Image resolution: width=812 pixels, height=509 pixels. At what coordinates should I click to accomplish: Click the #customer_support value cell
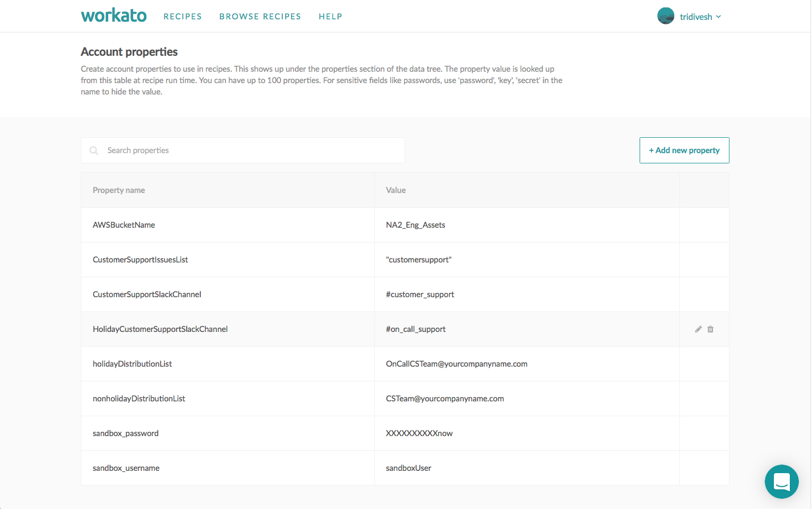(x=420, y=294)
